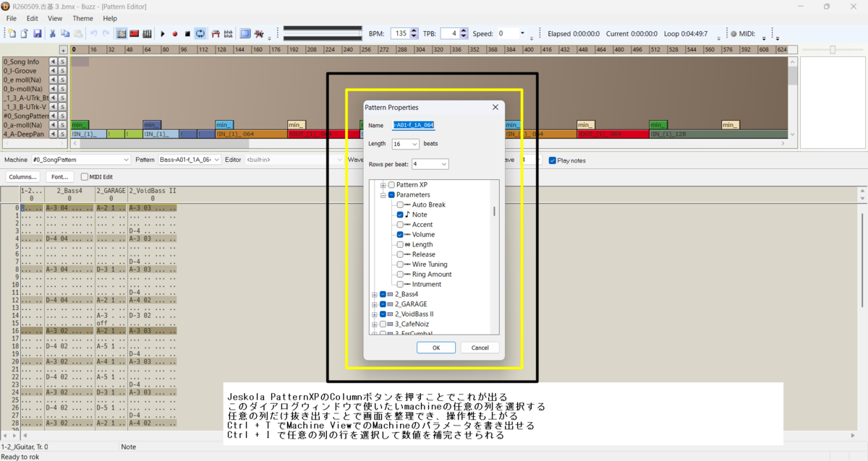This screenshot has width=868, height=461.
Task: Switch to Pattern view icon in toolbar
Action: tap(122, 34)
